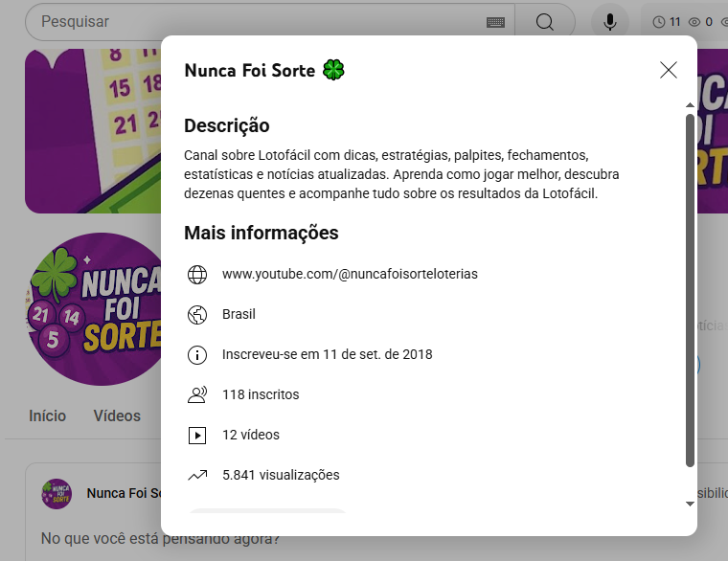The height and width of the screenshot is (561, 728).
Task: Select the '12 vídeos' text
Action: coord(251,435)
